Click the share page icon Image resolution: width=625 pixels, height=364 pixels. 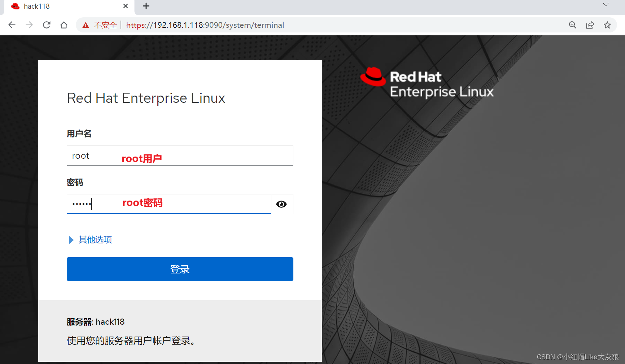[x=590, y=25]
